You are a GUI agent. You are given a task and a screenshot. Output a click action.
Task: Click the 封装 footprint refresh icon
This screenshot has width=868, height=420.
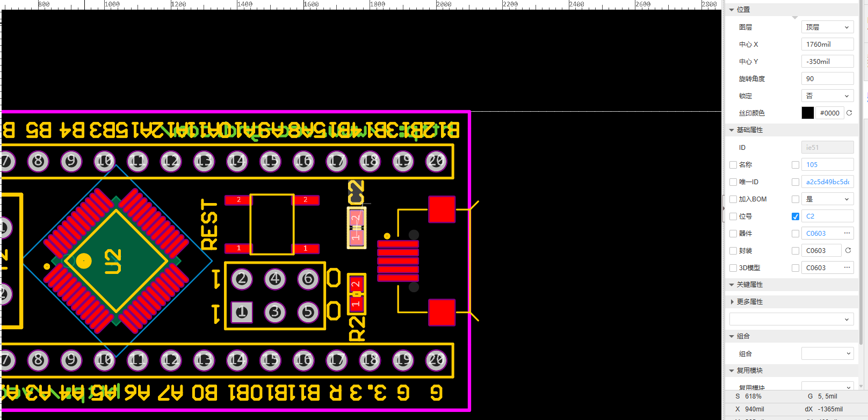click(848, 250)
